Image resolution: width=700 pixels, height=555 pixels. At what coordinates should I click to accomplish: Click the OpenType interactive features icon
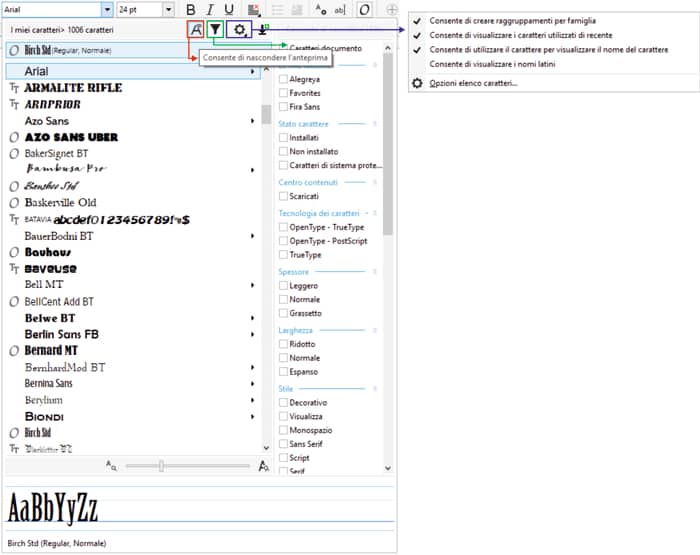pos(364,9)
